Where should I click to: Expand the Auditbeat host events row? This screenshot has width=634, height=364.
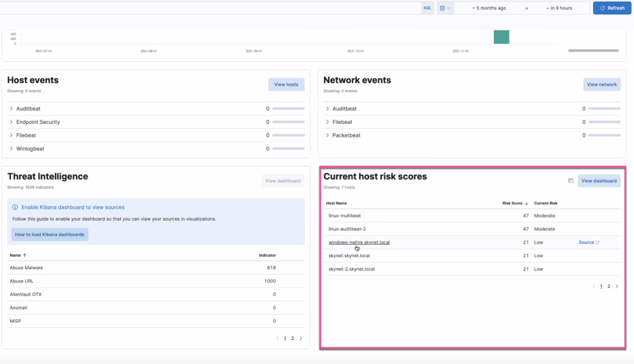click(11, 109)
